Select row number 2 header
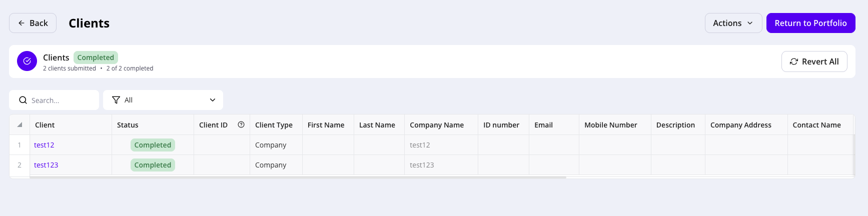 click(20, 165)
